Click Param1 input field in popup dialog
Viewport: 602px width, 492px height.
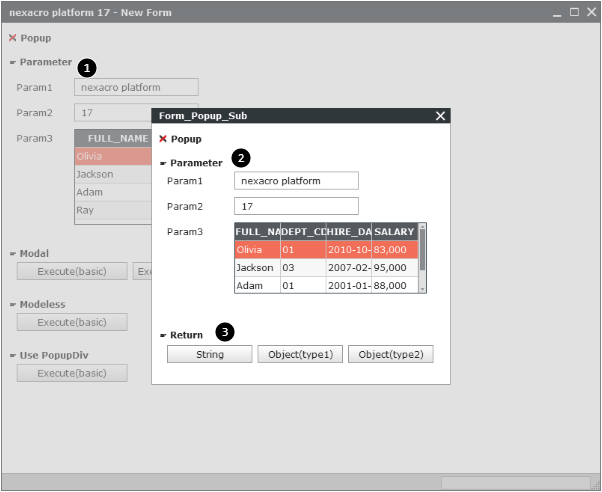295,181
